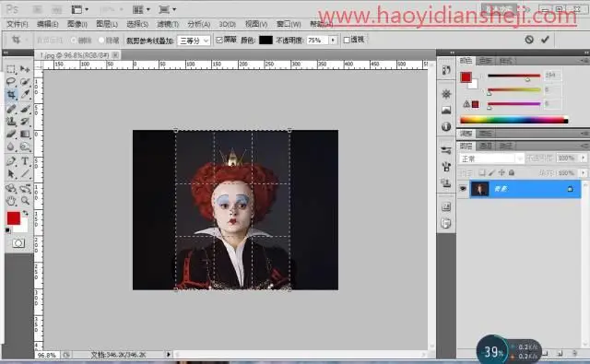This screenshot has width=590, height=364.
Task: Select the History Brush tool
Action: click(25, 121)
